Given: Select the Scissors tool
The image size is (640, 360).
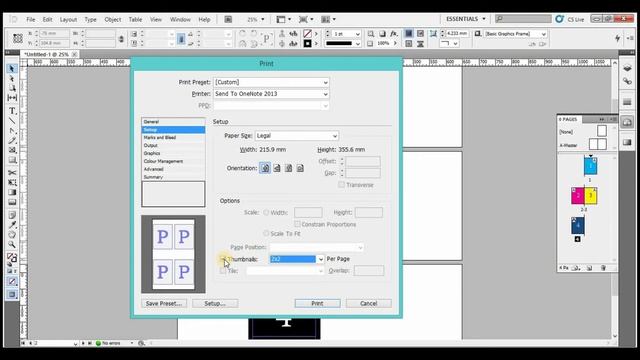Looking at the screenshot, I should click(12, 173).
